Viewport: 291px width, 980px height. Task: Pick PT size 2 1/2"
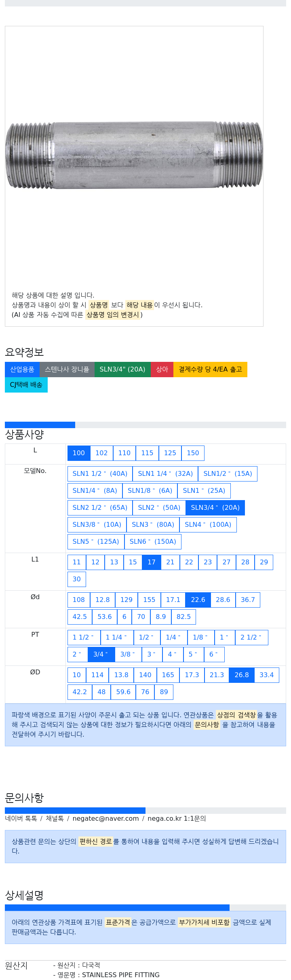click(251, 638)
